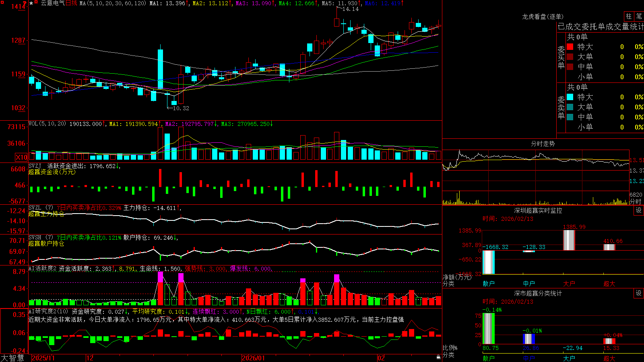Click the 大户 1385.99 bar in 深圳超赢实时监控

[x=569, y=240]
